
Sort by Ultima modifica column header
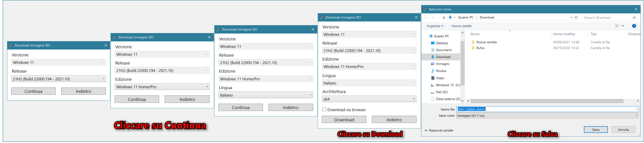(564, 34)
